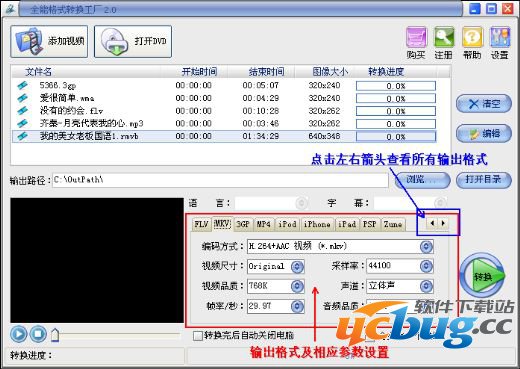Screen dimensions: 520x369
Task: Minimize the converter window
Action: click(x=475, y=8)
